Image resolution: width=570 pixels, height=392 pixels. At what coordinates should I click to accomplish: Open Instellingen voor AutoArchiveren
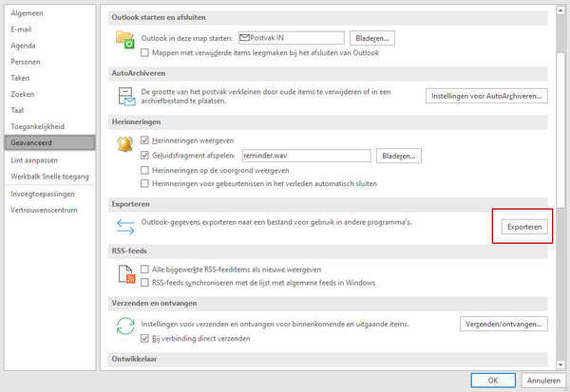tap(486, 96)
